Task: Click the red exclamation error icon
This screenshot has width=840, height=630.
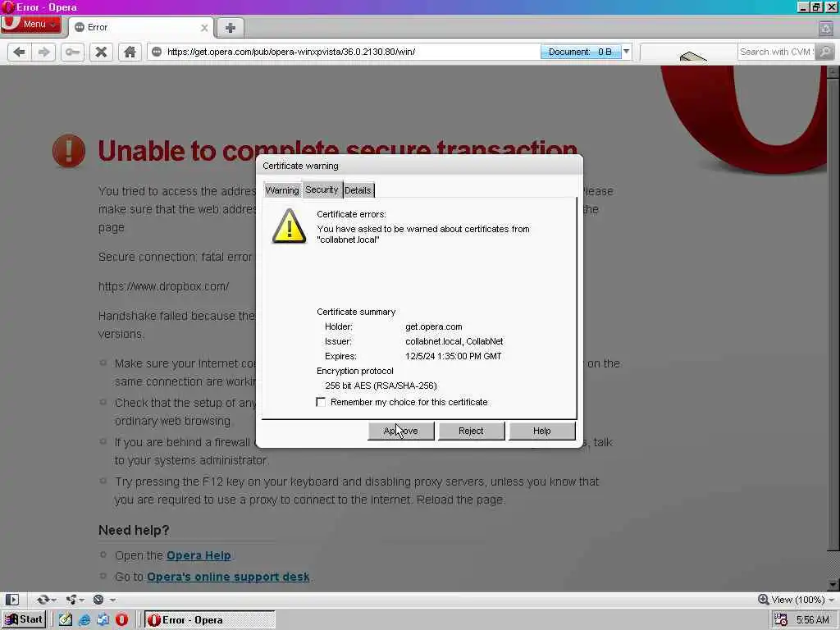Action: click(69, 151)
